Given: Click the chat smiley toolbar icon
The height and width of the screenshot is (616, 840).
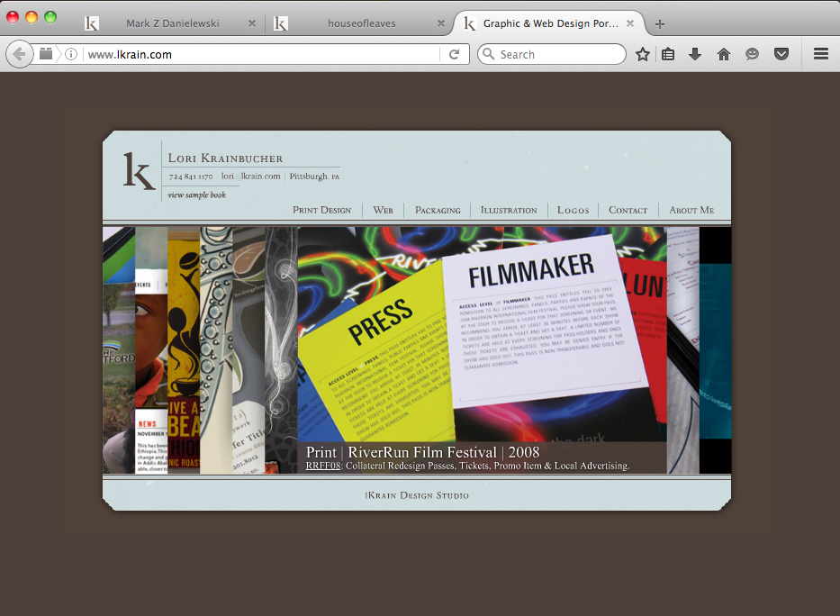Looking at the screenshot, I should (752, 54).
